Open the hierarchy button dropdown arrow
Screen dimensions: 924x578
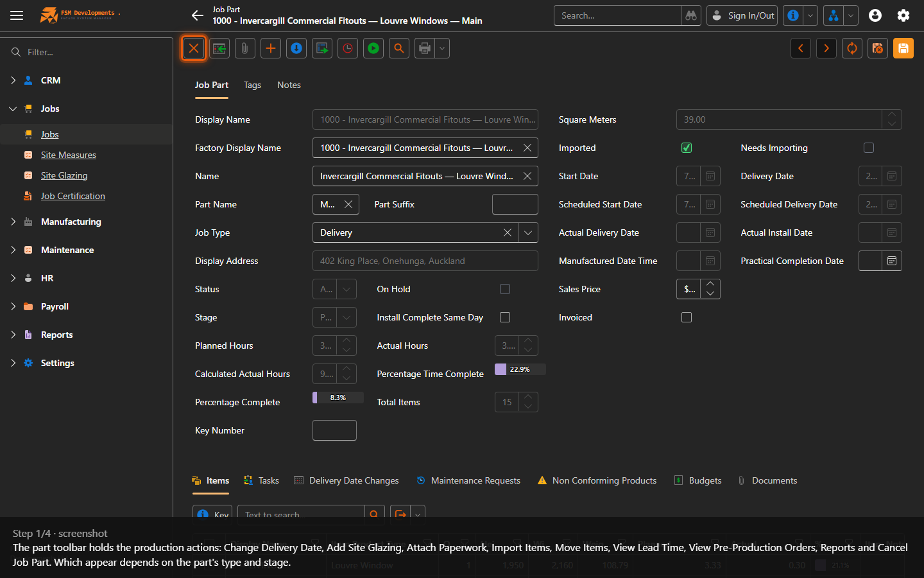coord(851,15)
